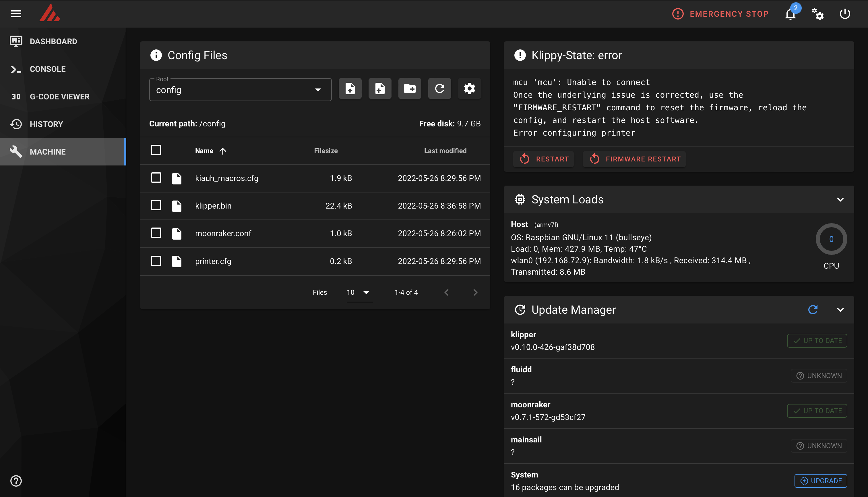Click the upload file icon in Config Files

click(x=350, y=88)
